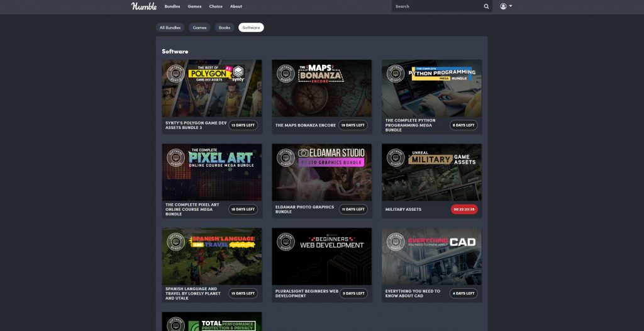Open the Pixel Art course bundle thumbnail

tap(211, 172)
